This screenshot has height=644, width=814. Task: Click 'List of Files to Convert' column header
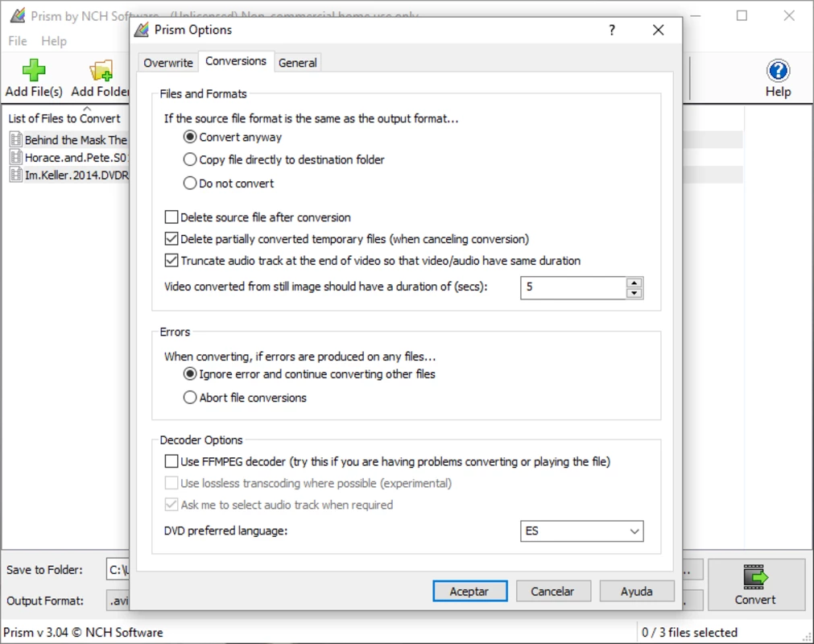[x=64, y=118]
